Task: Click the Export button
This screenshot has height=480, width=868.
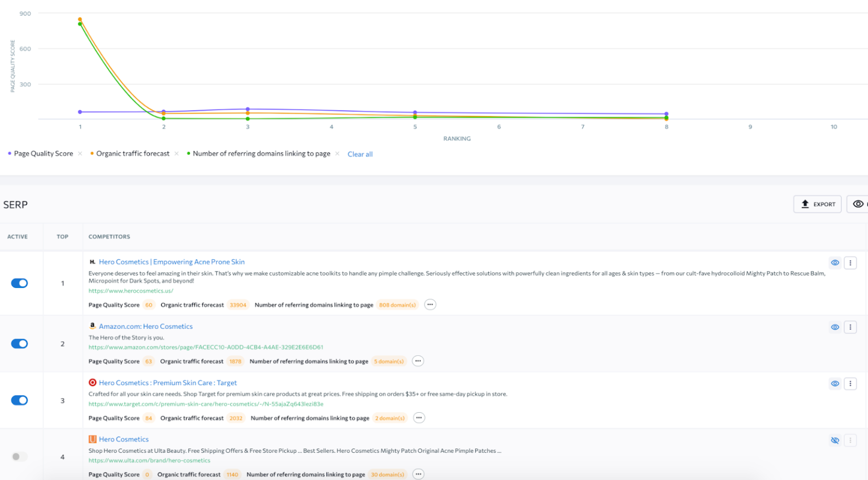Action: tap(817, 204)
